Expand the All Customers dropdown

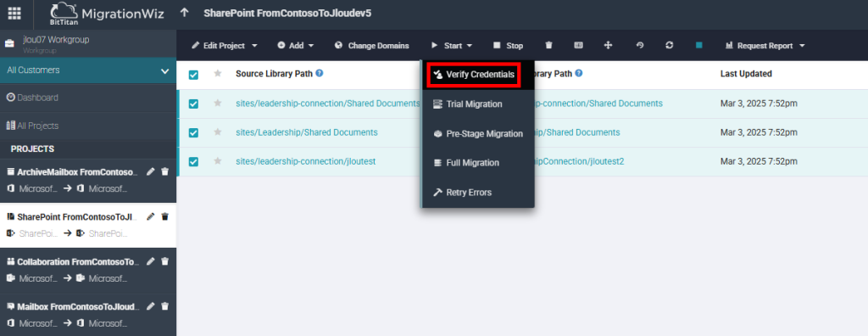click(88, 70)
